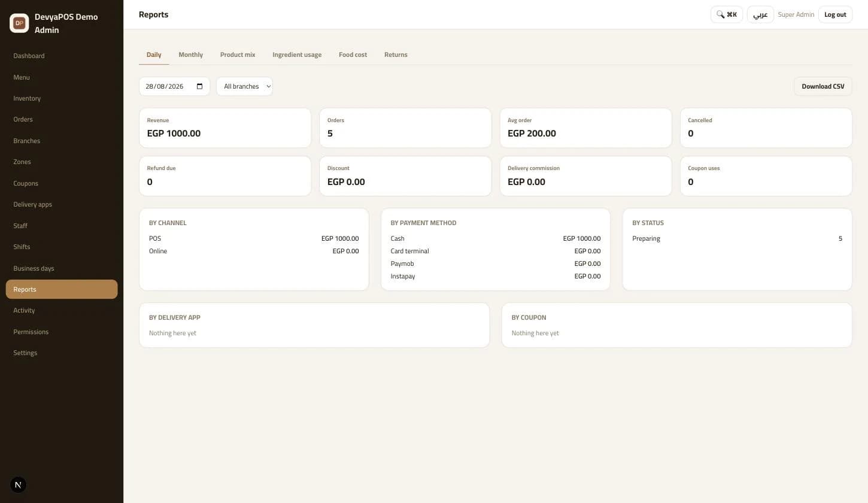Select Branches in the sidebar

[x=62, y=141]
